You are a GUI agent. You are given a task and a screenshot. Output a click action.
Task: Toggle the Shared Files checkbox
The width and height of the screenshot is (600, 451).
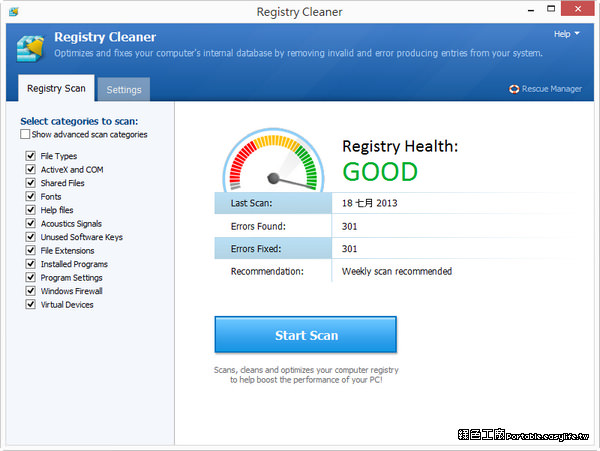click(x=31, y=183)
